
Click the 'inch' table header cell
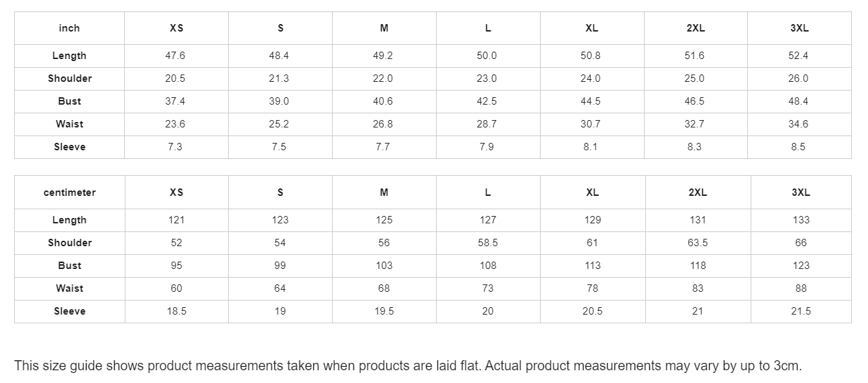[69, 28]
